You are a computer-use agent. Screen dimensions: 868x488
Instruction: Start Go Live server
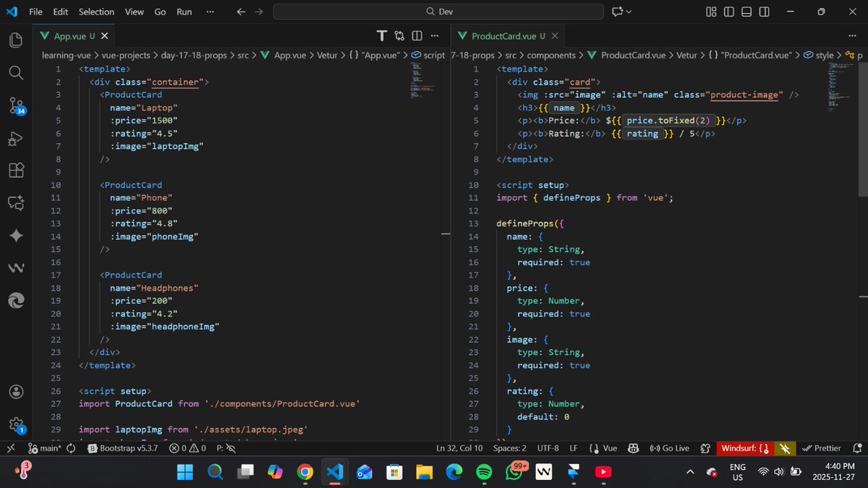[670, 448]
